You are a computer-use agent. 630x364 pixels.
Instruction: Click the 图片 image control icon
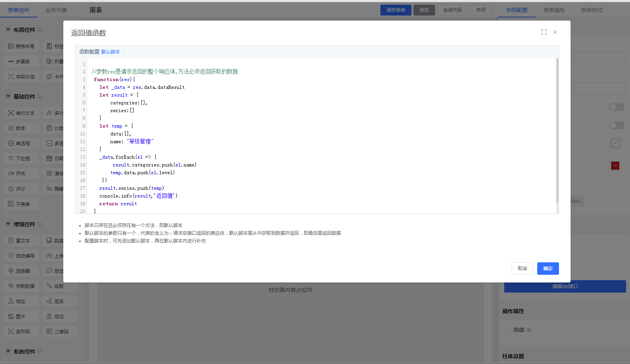pos(11,317)
